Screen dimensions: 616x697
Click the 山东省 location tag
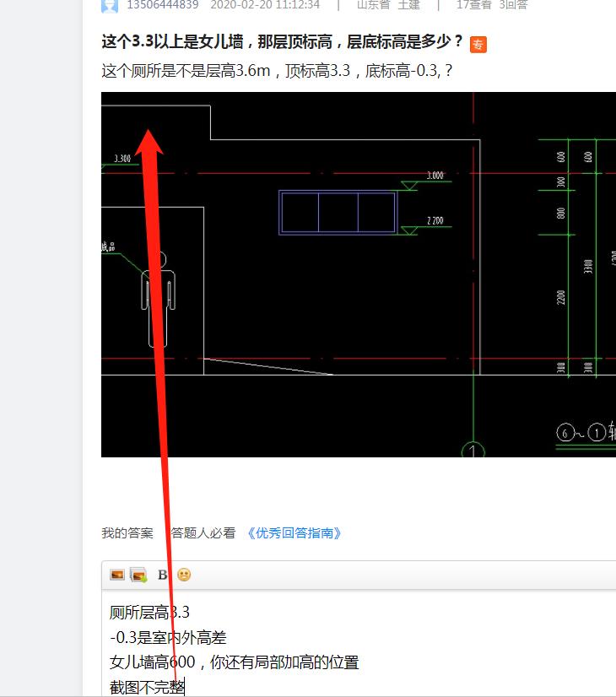click(373, 5)
